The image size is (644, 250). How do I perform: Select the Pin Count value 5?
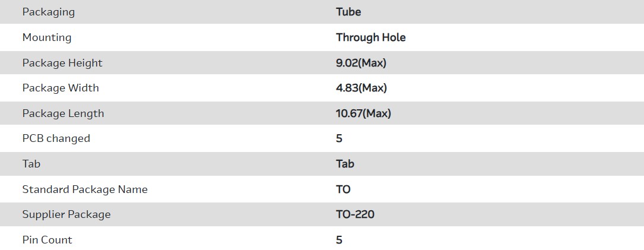pyautogui.click(x=340, y=240)
